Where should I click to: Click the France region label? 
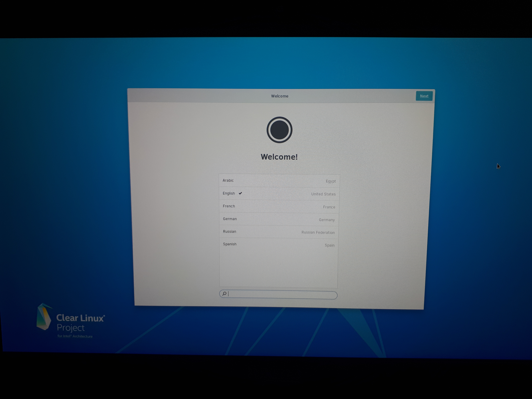click(329, 207)
